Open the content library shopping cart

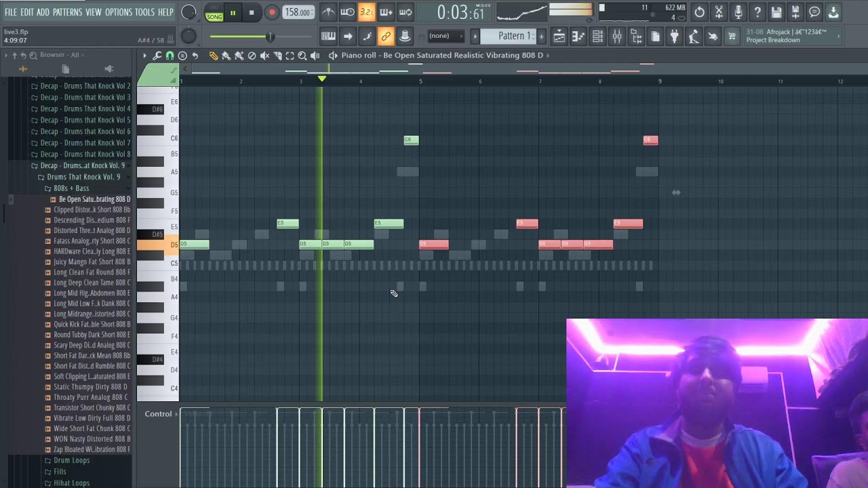coord(732,36)
